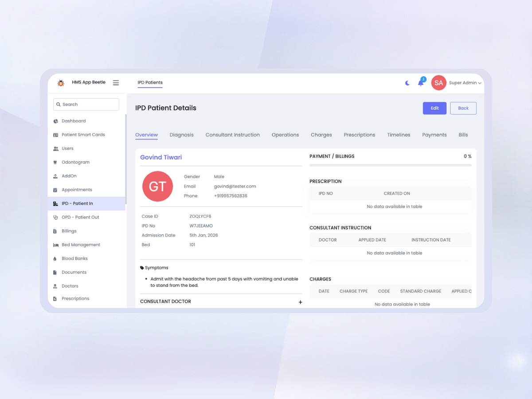Switch to dark mode with moon icon
532x399 pixels.
pos(407,83)
